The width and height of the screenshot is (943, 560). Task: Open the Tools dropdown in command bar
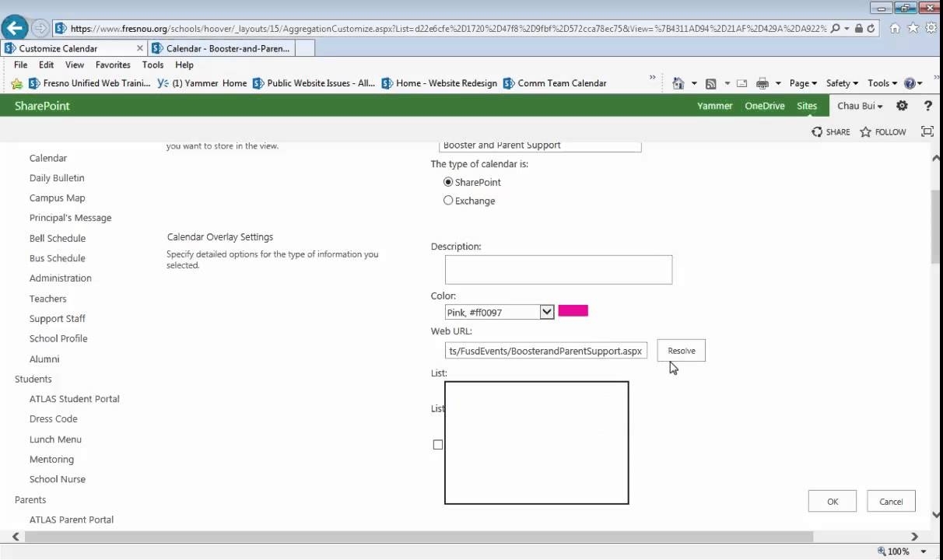click(x=882, y=83)
